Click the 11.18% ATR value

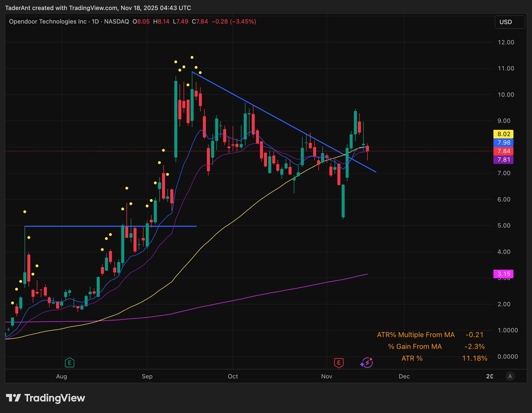point(474,358)
